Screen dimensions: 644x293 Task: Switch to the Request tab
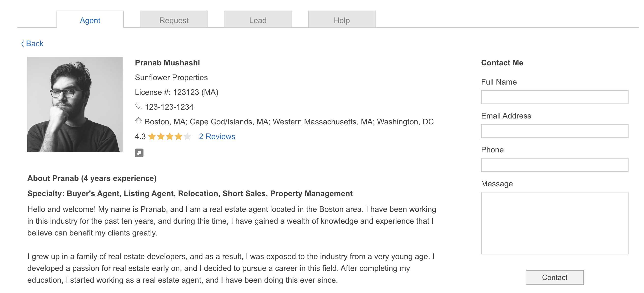tap(174, 20)
